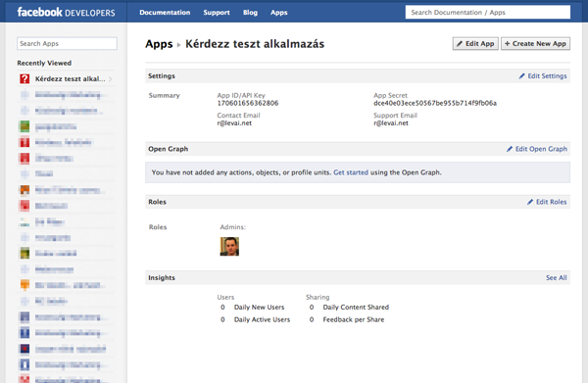
Task: Click the facebook DEVELOPERS logo
Action: [x=66, y=13]
